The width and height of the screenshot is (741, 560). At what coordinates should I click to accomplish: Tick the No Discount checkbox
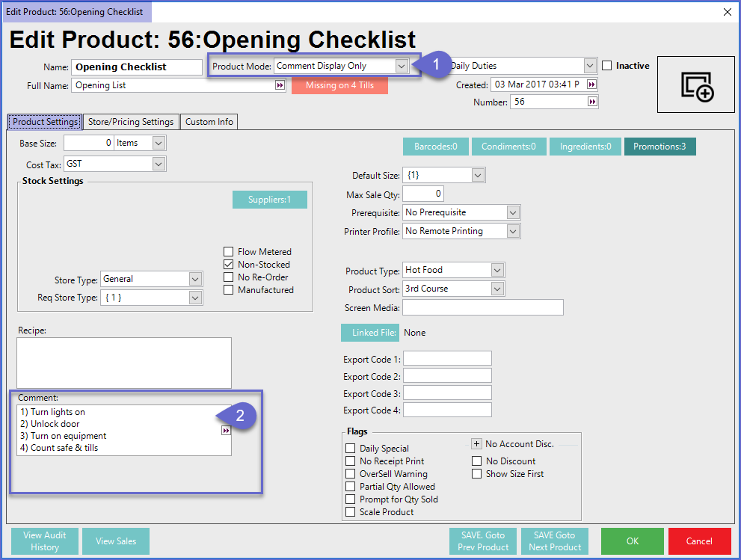[477, 461]
